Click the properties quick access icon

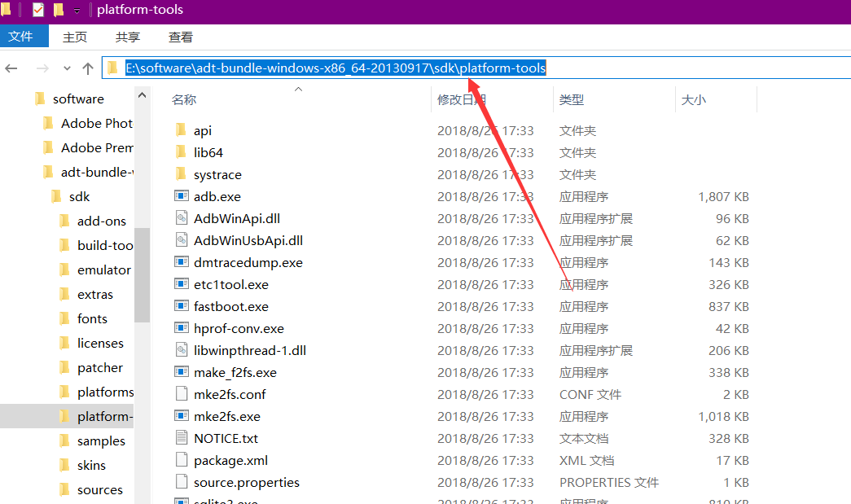tap(38, 9)
